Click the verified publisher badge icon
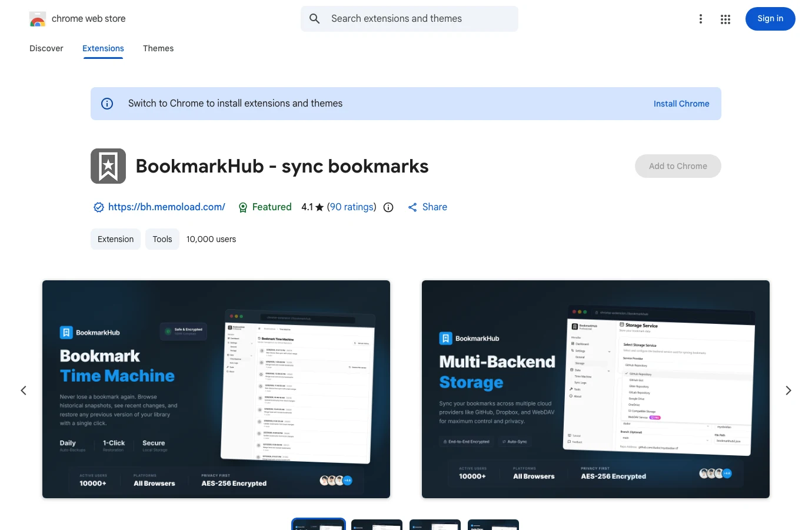The image size is (812, 530). click(x=99, y=207)
